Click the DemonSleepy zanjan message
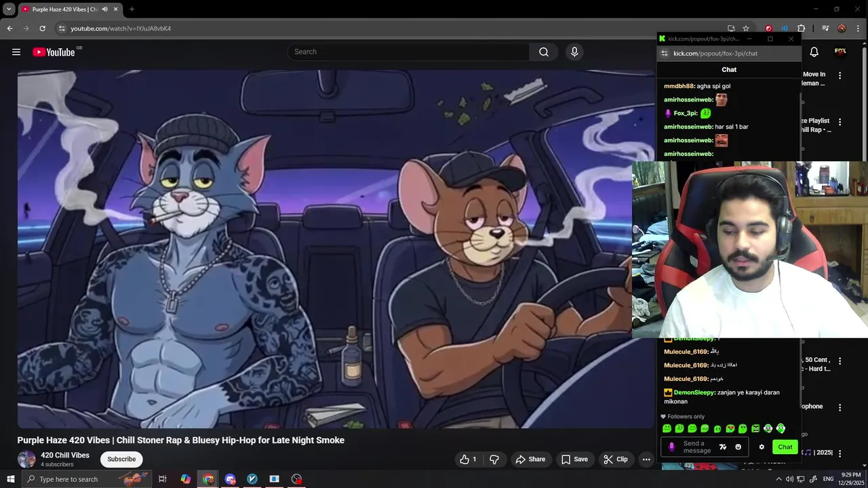This screenshot has width=868, height=488. tap(722, 397)
